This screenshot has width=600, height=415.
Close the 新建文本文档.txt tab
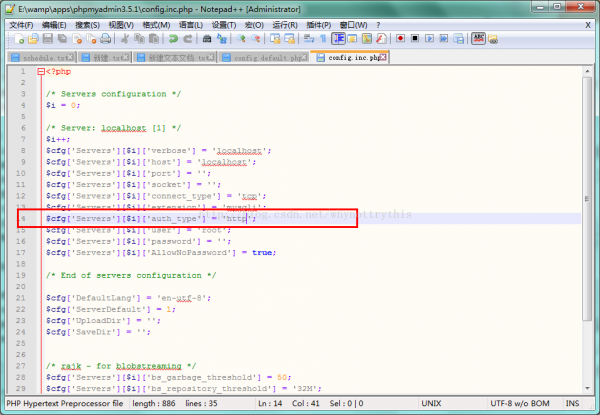[211, 57]
